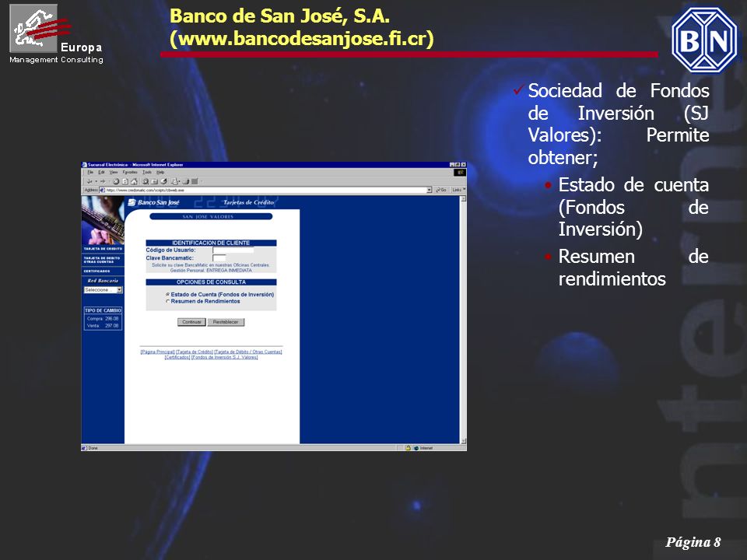Click the Stop loading icon in toolbar
Screen dimensions: 747x560
(x=116, y=181)
